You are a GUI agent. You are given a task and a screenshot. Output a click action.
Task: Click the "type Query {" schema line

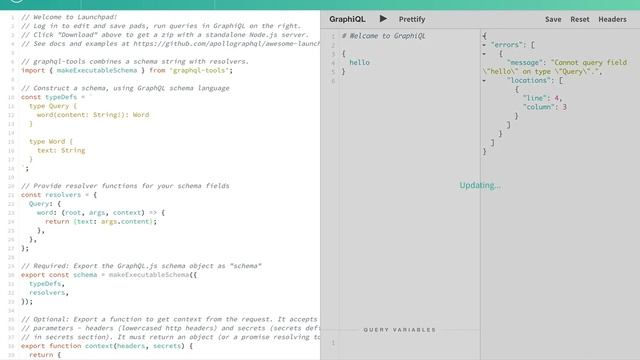[53, 106]
